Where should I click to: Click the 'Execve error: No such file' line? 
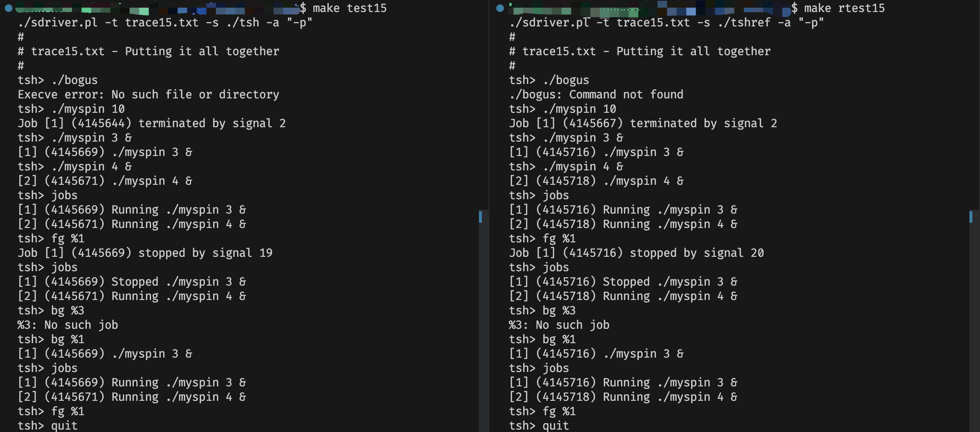(x=148, y=95)
